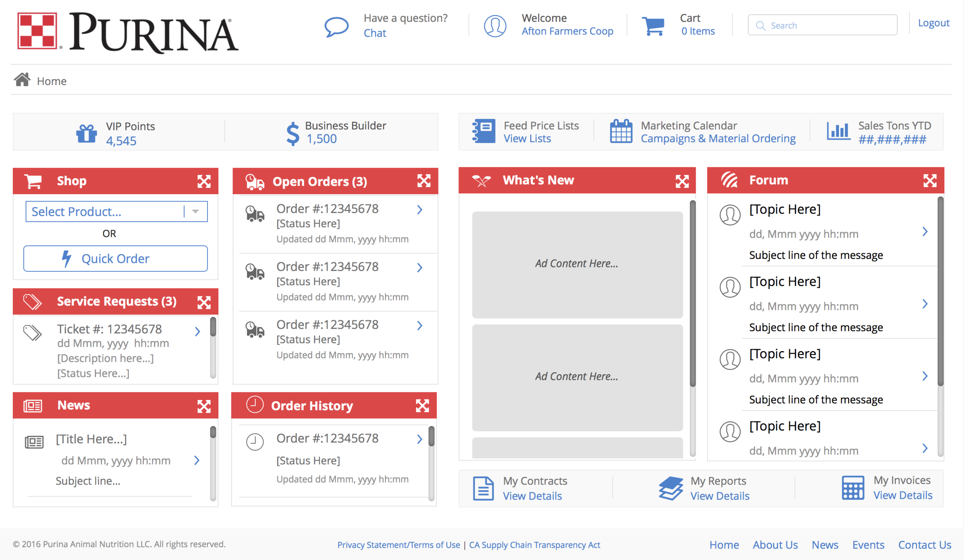Open first open order via its chevron
Screen dimensions: 964x560
click(x=420, y=210)
